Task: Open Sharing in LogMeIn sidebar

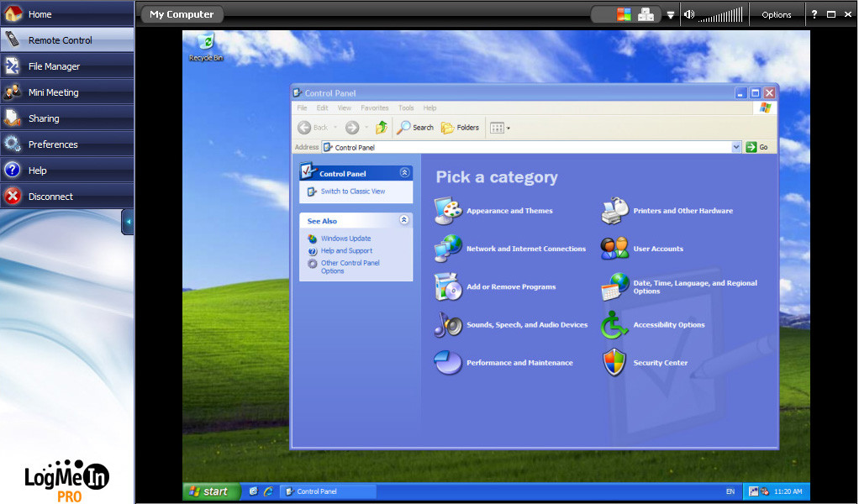Action: tap(67, 118)
